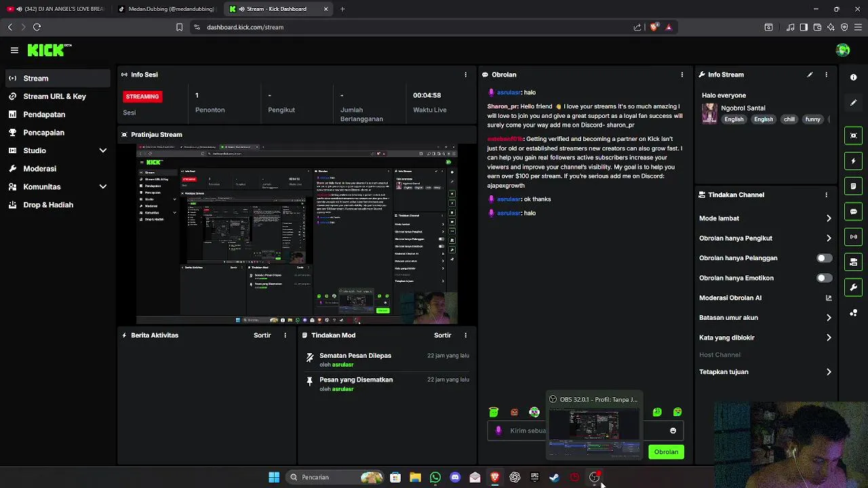
Task: Select Stream in the sidebar
Action: tap(58, 78)
